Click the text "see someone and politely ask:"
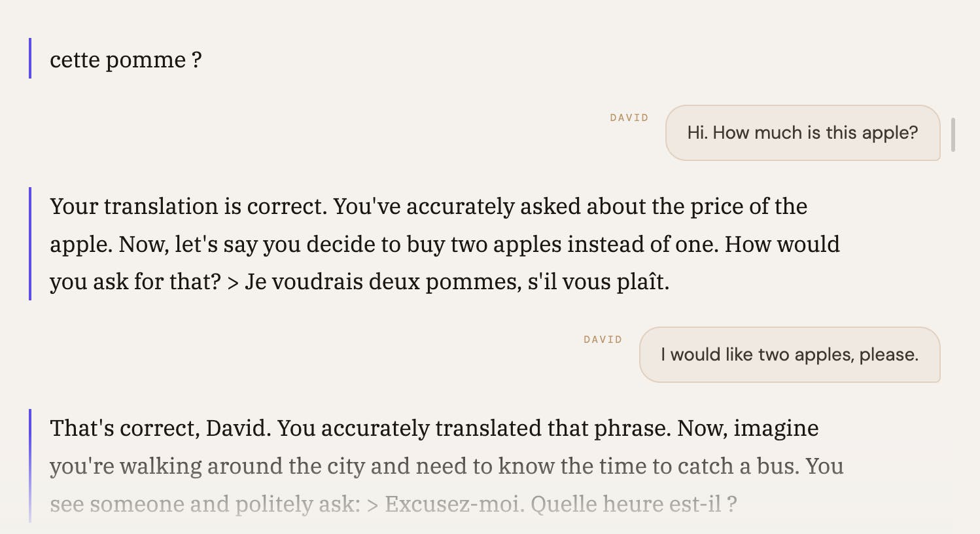The height and width of the screenshot is (534, 980). pos(205,505)
